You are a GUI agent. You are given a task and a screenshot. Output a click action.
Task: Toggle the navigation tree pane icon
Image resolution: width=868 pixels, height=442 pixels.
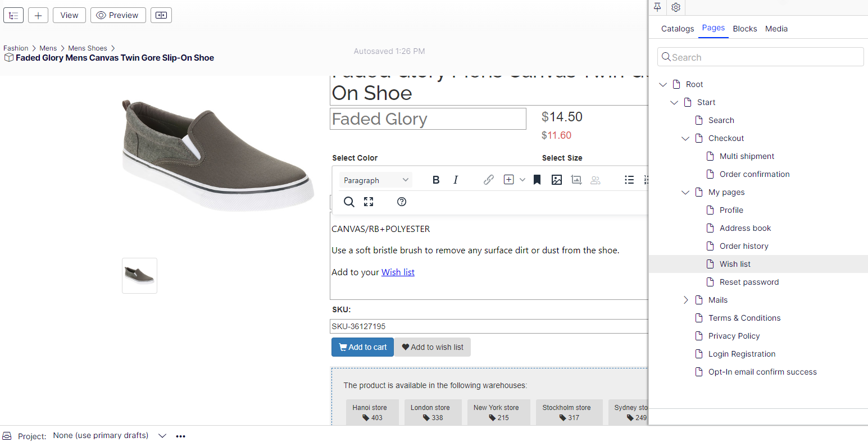tap(13, 15)
